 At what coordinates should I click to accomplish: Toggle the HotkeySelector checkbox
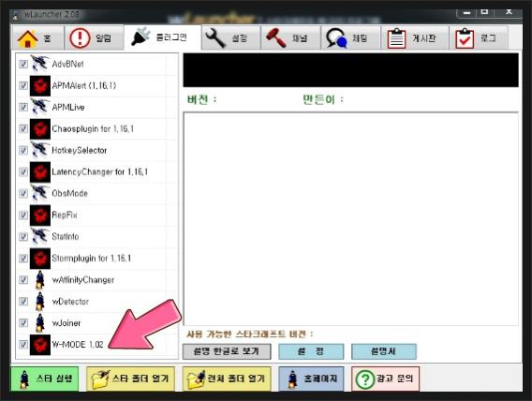(x=23, y=150)
